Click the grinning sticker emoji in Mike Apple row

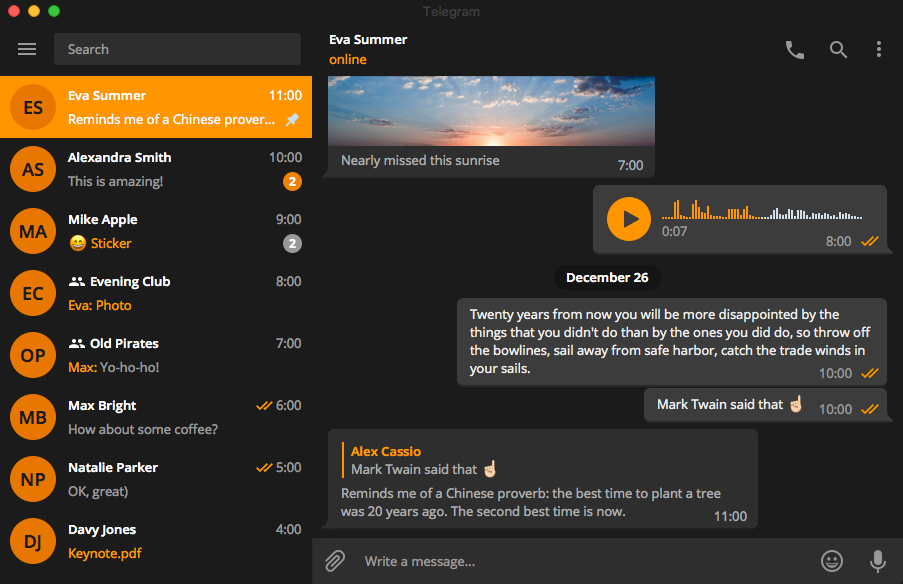click(78, 243)
